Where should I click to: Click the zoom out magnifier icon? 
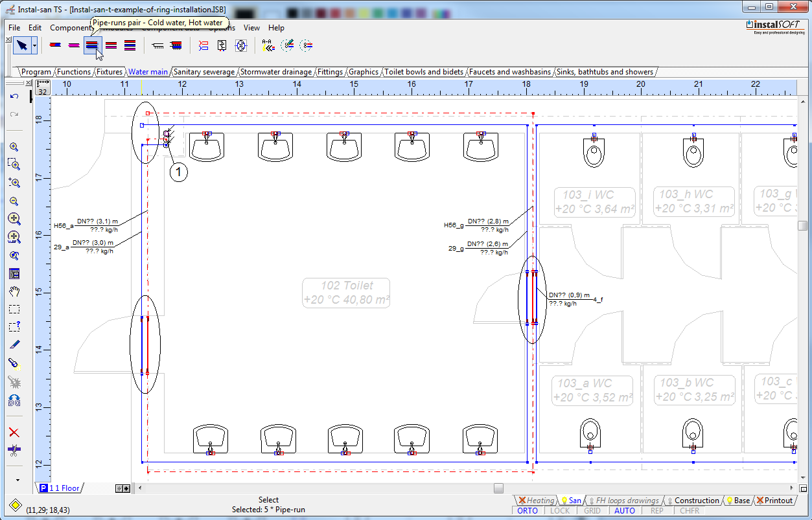14,201
